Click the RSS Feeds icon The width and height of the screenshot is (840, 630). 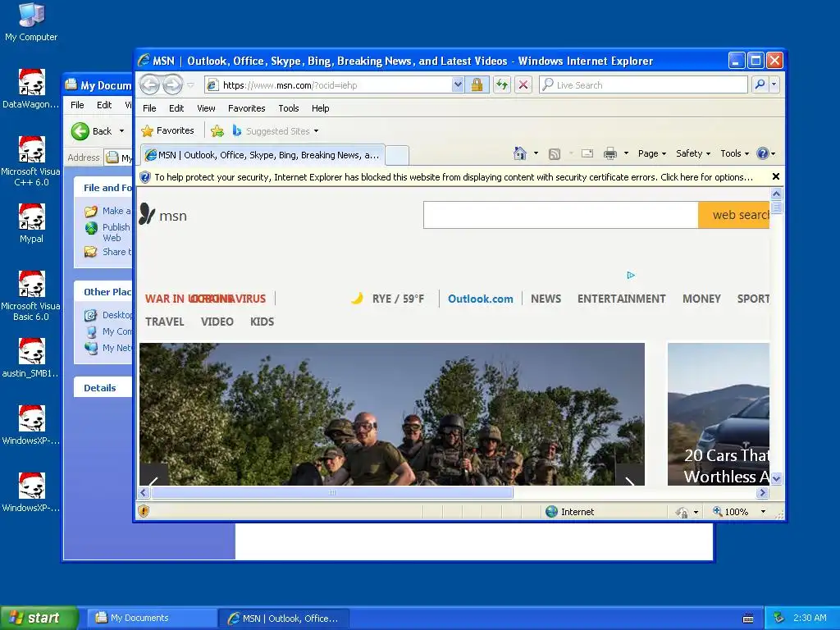coord(555,154)
